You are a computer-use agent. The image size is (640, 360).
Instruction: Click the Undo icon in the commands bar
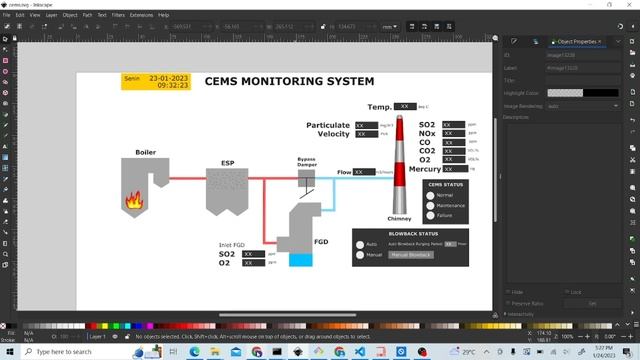632,120
